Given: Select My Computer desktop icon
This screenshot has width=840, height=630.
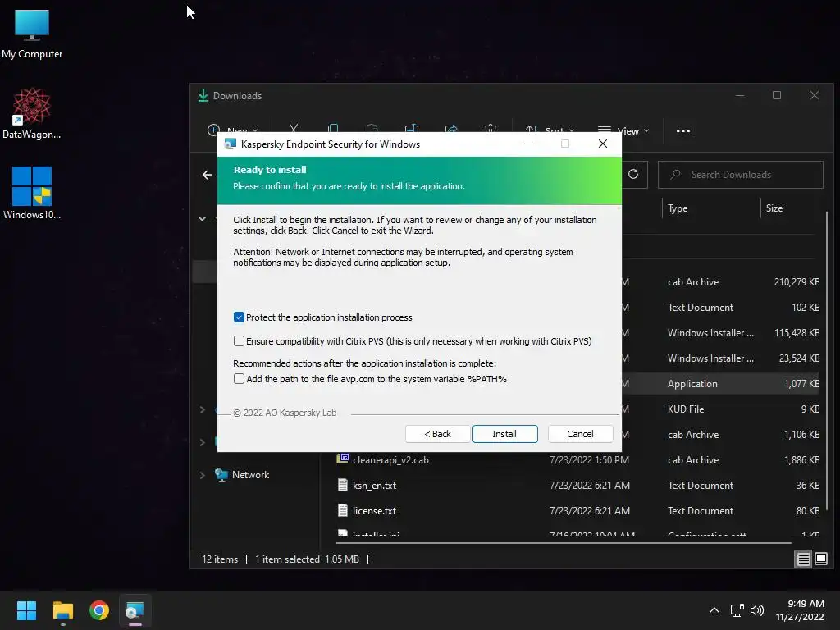Looking at the screenshot, I should (32, 34).
